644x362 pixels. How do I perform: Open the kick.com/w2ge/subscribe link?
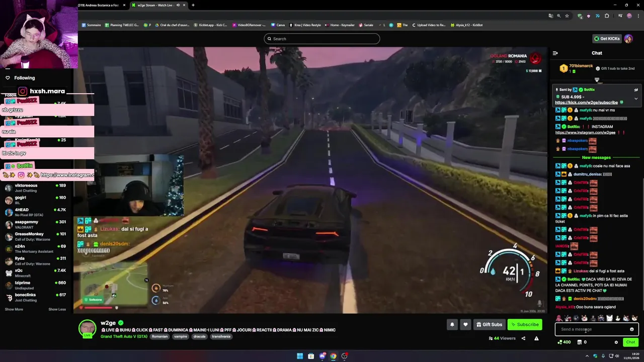click(586, 103)
